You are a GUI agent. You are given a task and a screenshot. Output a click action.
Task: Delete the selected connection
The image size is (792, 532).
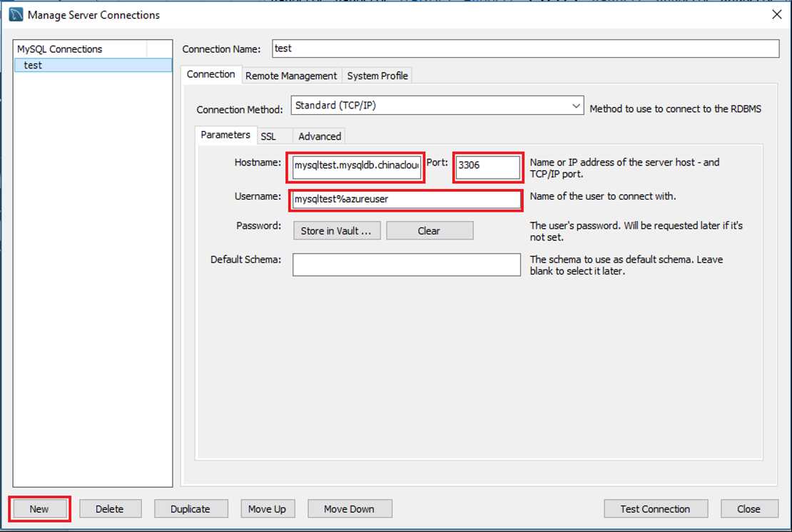[110, 508]
